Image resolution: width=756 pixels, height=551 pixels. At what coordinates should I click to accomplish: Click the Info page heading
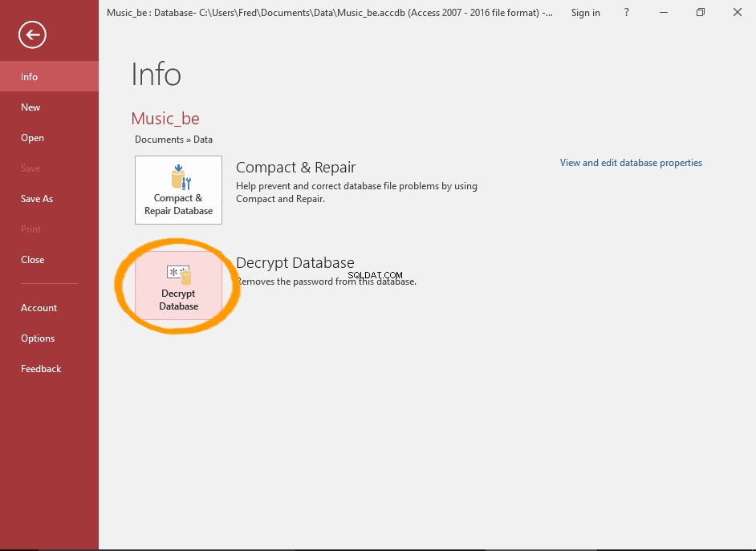pyautogui.click(x=156, y=74)
